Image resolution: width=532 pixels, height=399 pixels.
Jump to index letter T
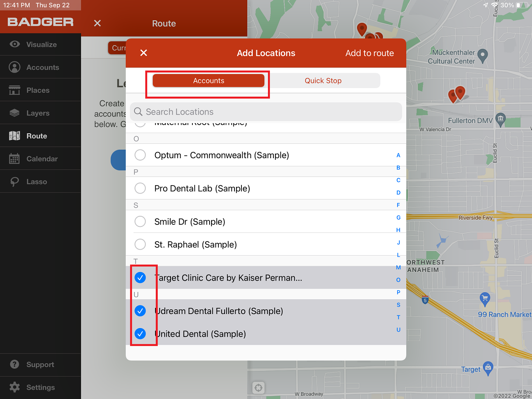click(x=398, y=317)
